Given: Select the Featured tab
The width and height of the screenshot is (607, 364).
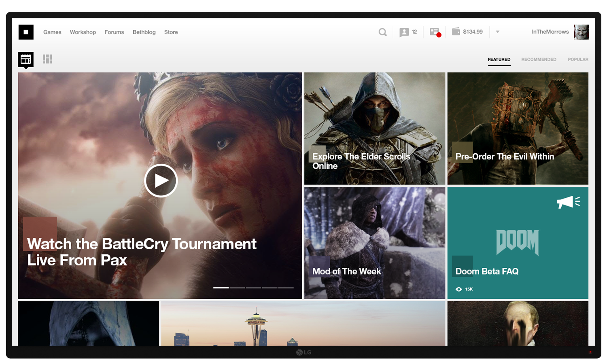Looking at the screenshot, I should coord(499,59).
